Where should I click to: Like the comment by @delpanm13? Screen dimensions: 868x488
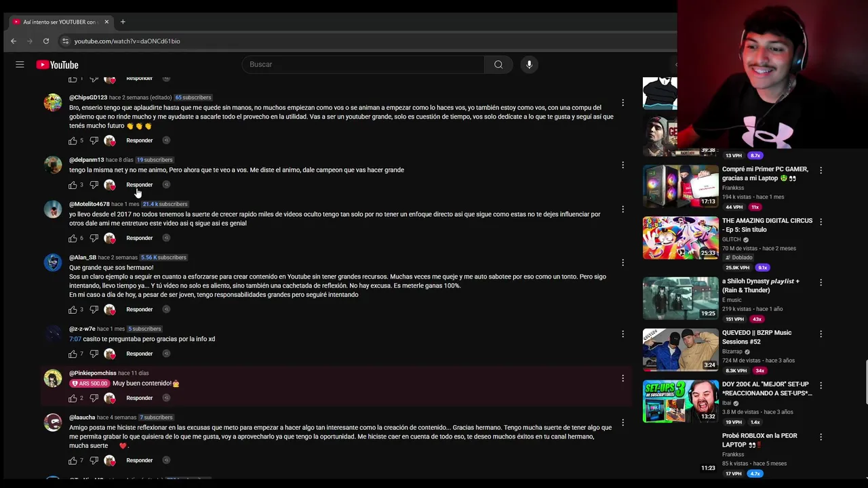(x=73, y=184)
